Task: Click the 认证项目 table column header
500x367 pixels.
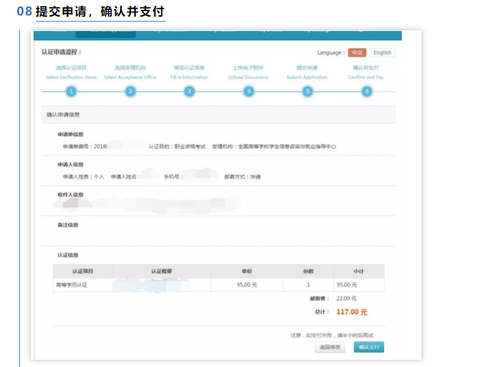Action: click(83, 271)
